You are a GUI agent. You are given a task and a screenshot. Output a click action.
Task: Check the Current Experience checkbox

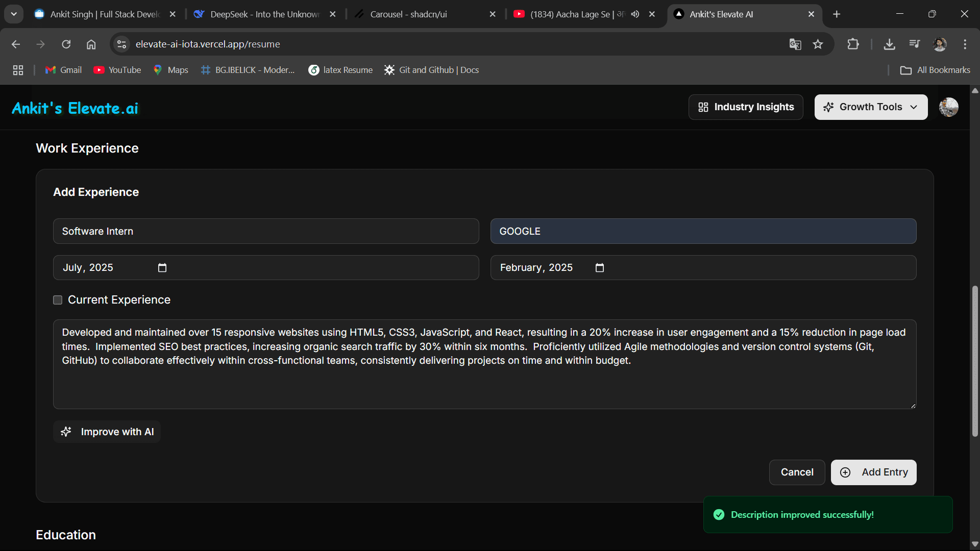click(x=58, y=300)
